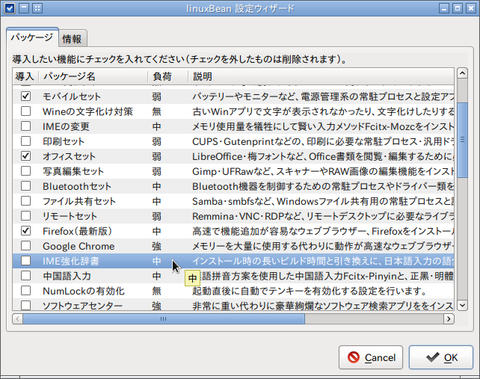Sort by the 説明 column header
Image resolution: width=480 pixels, height=379 pixels.
click(321, 77)
